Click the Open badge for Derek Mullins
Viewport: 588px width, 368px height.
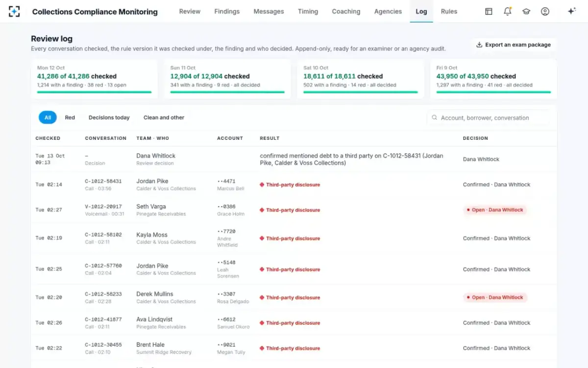(x=495, y=297)
